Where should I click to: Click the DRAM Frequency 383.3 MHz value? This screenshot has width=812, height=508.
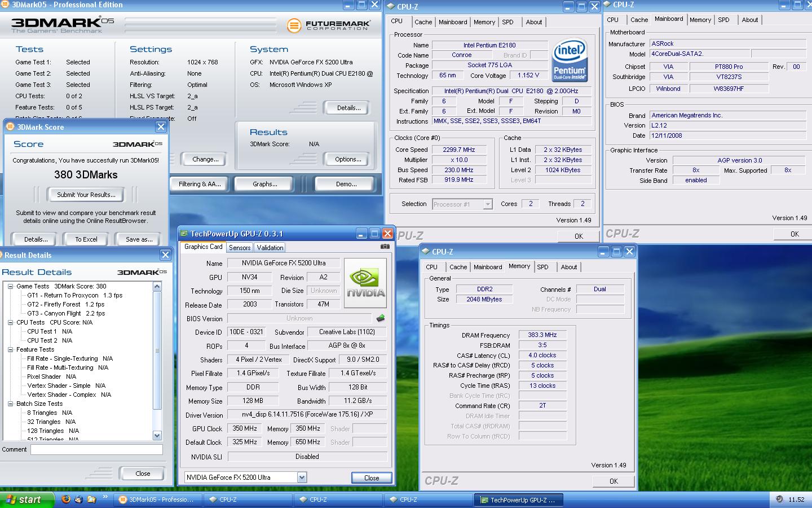coord(542,335)
